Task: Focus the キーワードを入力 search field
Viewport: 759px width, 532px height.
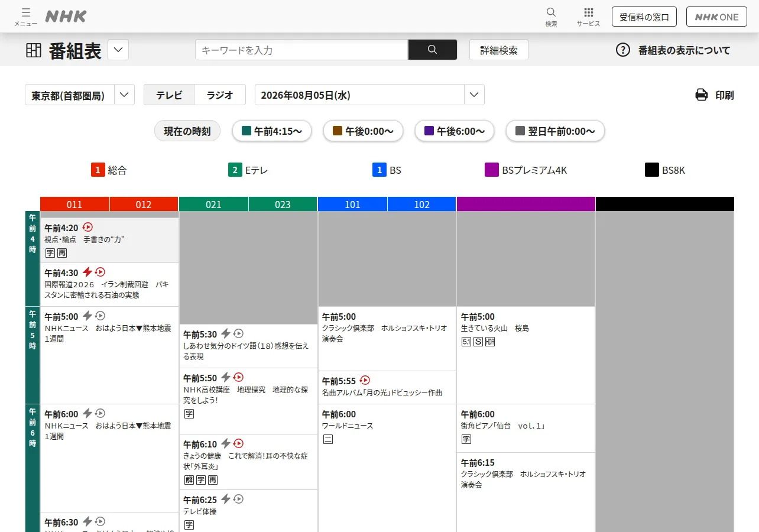Action: click(301, 50)
